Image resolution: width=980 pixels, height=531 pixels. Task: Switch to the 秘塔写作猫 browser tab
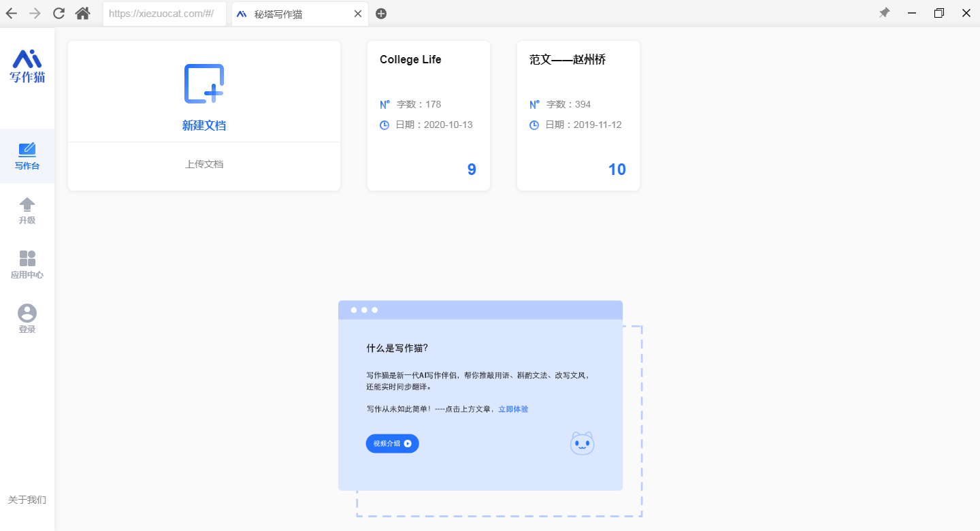[x=293, y=12]
